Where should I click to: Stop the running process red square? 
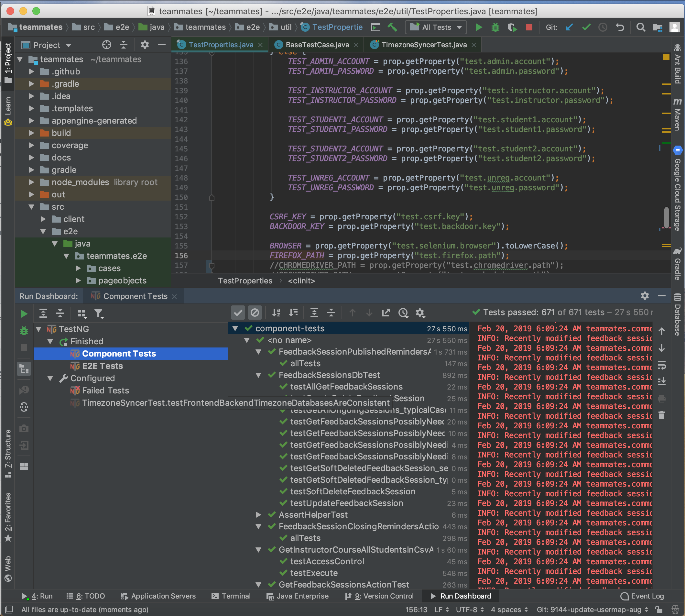pyautogui.click(x=529, y=27)
